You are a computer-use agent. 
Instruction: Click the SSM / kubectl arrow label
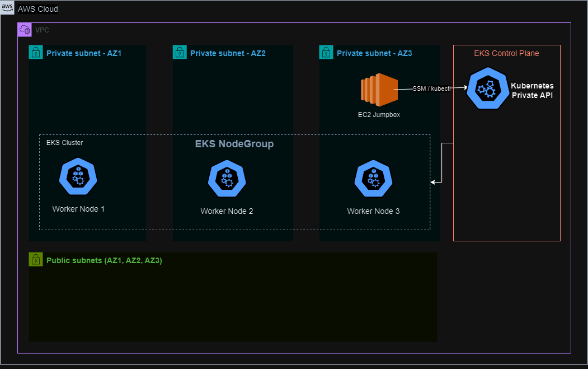pyautogui.click(x=431, y=89)
